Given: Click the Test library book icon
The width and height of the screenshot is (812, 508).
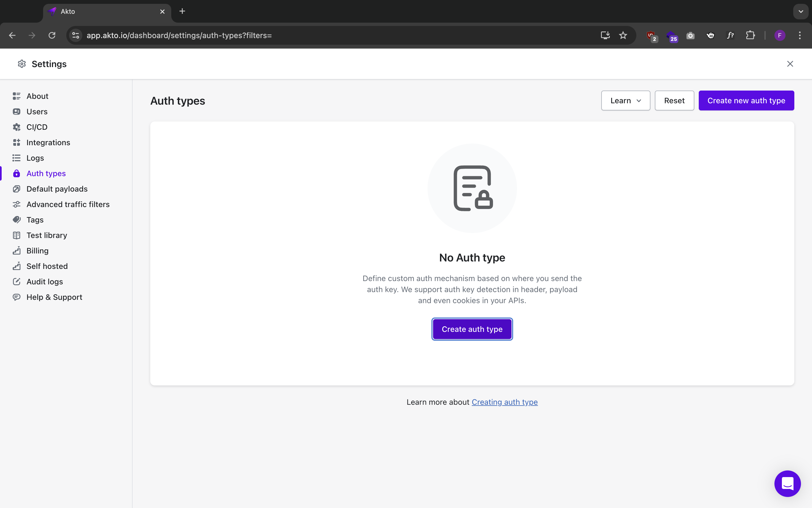Looking at the screenshot, I should [17, 235].
